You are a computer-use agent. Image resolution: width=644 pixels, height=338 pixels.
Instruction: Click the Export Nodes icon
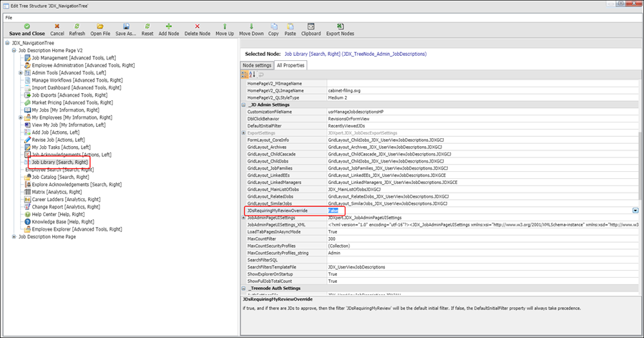tap(340, 26)
